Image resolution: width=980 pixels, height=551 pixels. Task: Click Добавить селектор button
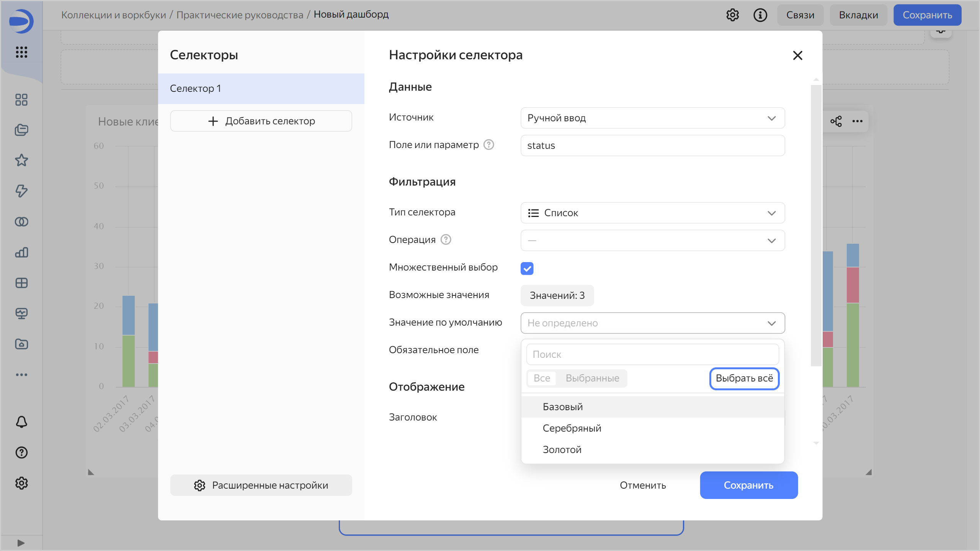[261, 121]
